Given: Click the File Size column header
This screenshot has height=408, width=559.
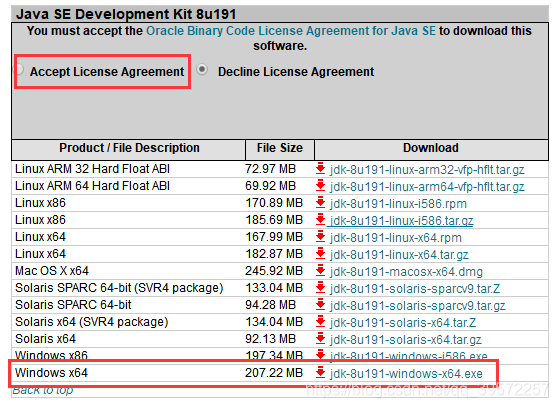Looking at the screenshot, I should pos(280,148).
